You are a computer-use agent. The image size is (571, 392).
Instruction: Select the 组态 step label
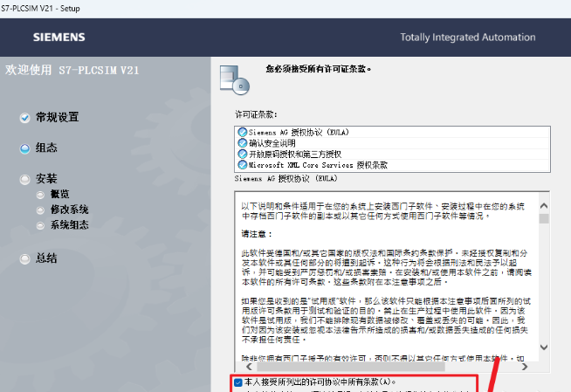(46, 148)
